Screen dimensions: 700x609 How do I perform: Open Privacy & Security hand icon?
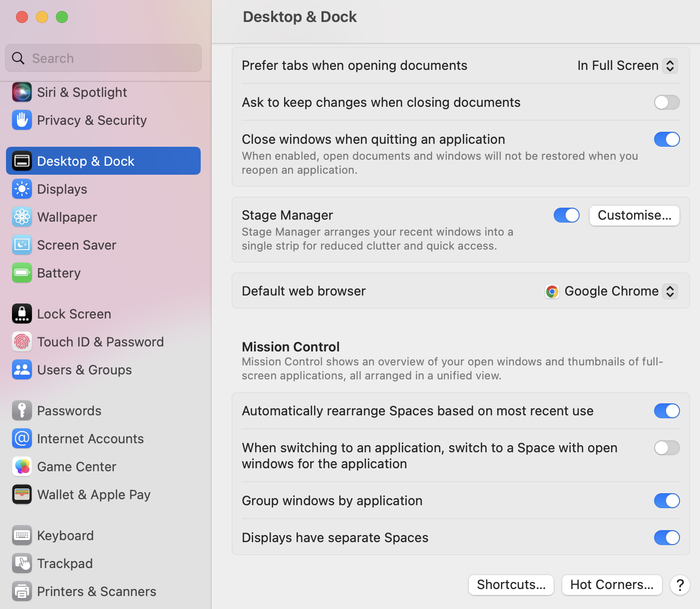[22, 120]
